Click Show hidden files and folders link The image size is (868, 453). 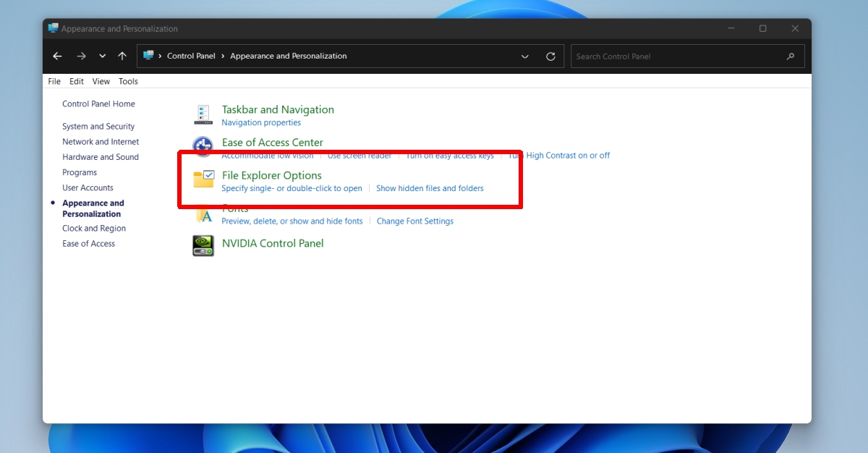click(430, 189)
